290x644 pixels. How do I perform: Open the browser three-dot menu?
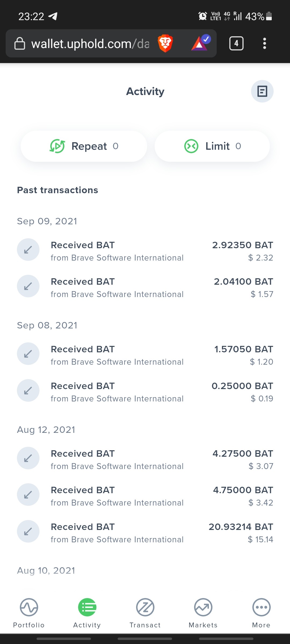264,43
